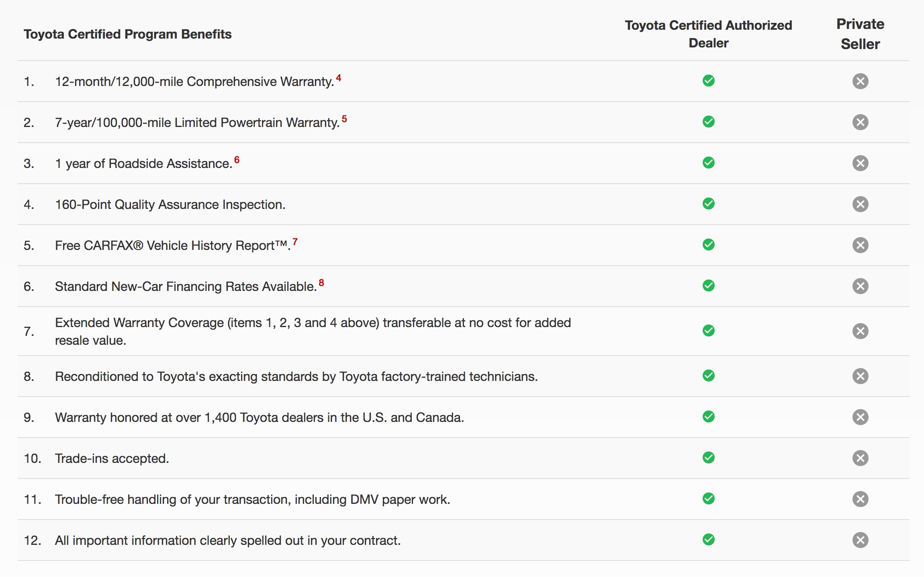Image resolution: width=924 pixels, height=577 pixels.
Task: Select '160-Point Quality Assurance Inspection' text
Action: (170, 205)
